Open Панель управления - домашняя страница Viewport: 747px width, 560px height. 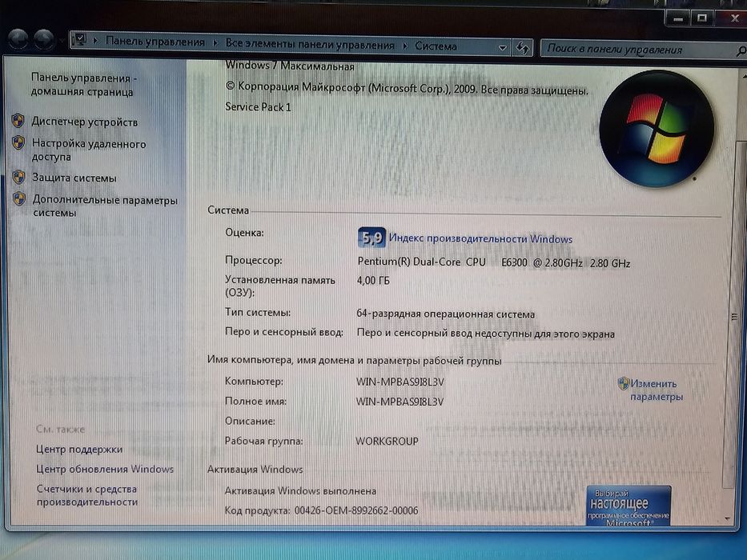click(84, 84)
